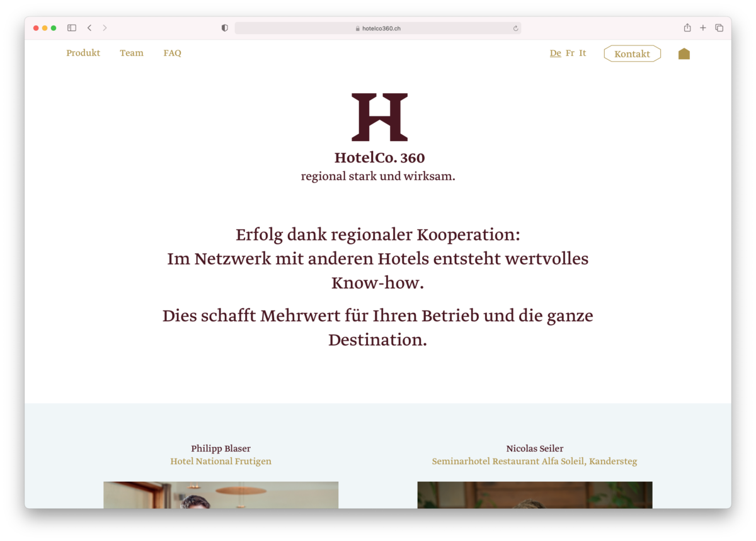Screen dimensions: 756x541
Task: Toggle the Safari sidebar panel
Action: point(72,28)
